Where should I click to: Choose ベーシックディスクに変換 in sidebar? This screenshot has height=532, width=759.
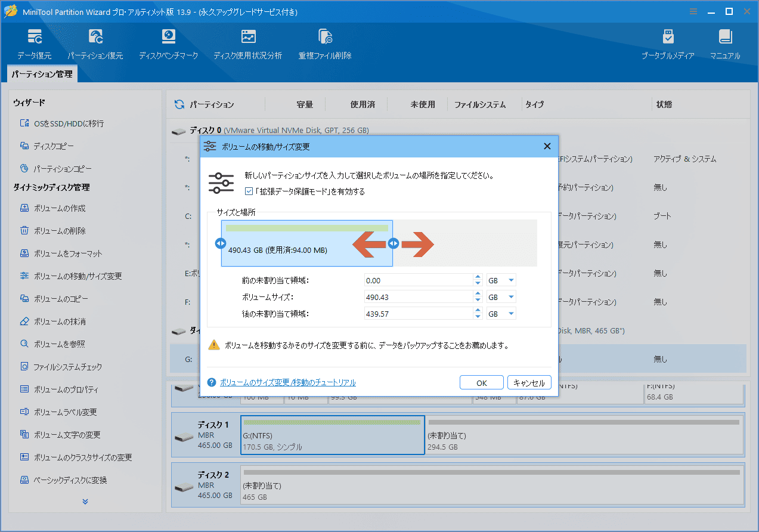click(x=63, y=480)
